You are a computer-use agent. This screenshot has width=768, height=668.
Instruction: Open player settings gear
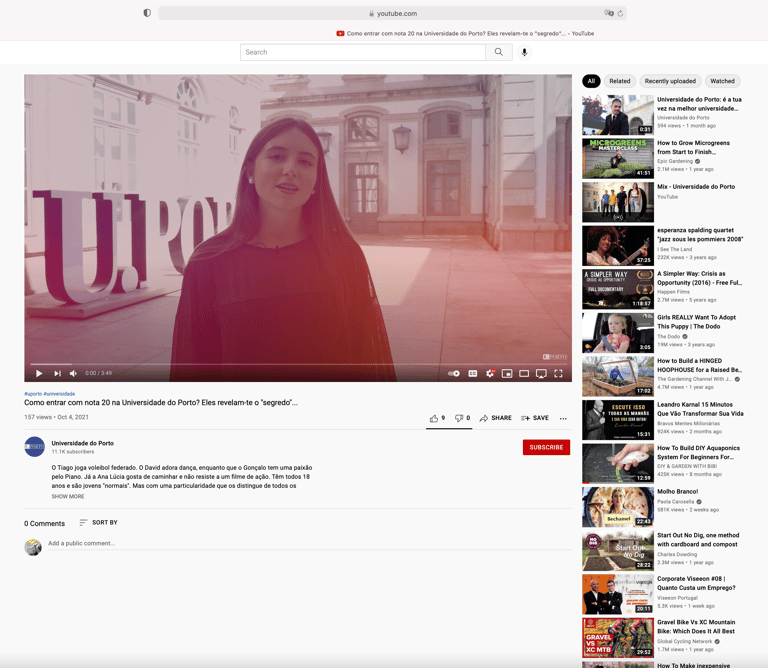tap(490, 374)
